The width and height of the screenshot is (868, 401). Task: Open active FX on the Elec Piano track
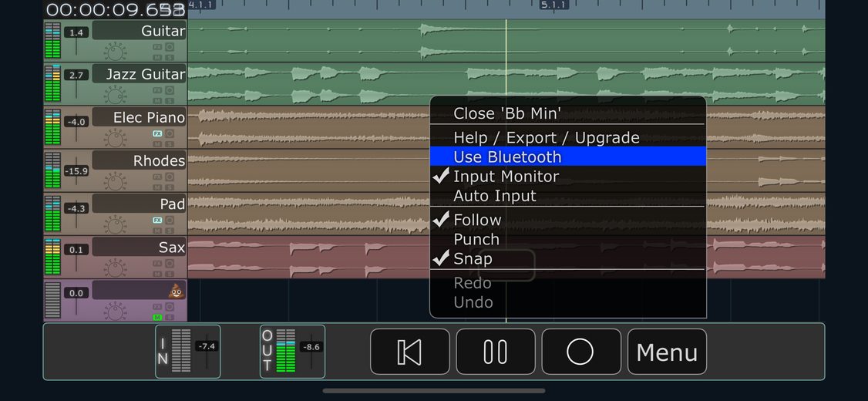coord(157,133)
